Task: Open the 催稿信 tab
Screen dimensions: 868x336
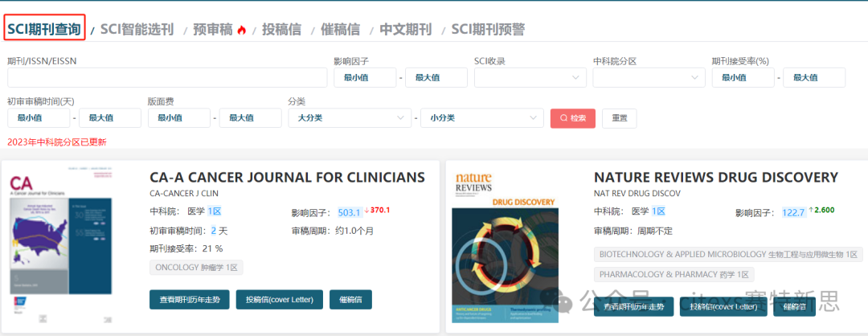Action: (341, 29)
